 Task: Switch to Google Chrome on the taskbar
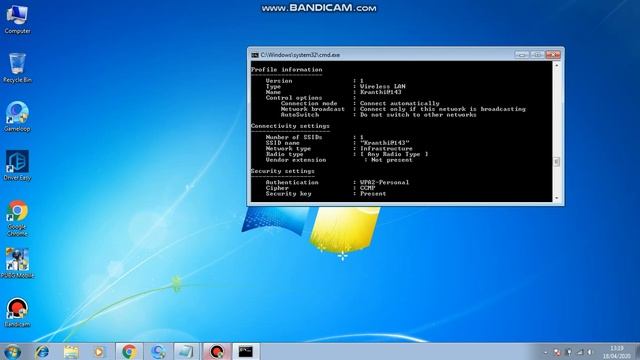129,352
